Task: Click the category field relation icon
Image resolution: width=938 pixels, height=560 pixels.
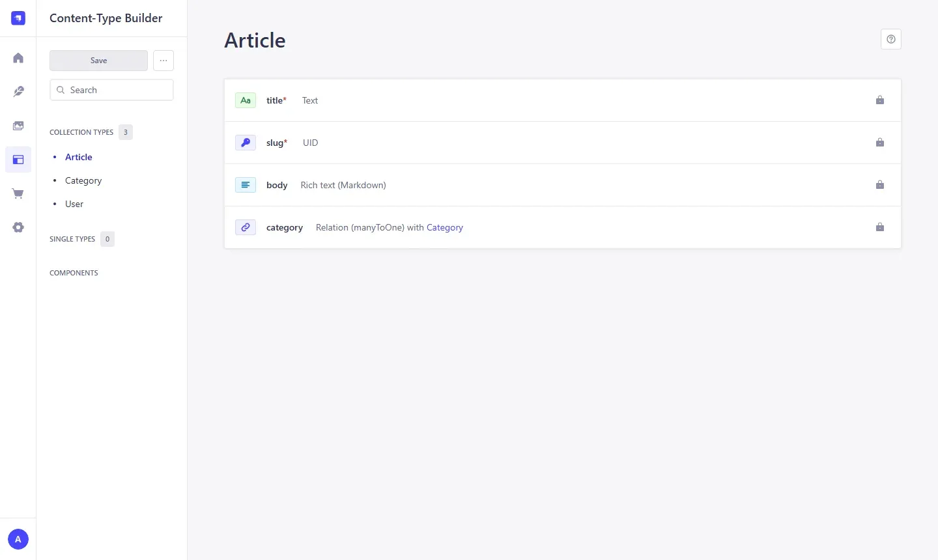Action: [246, 227]
